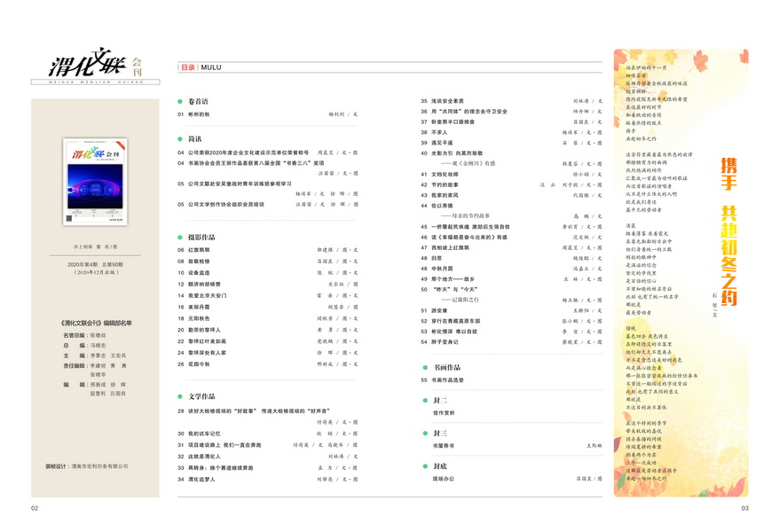Click the green bullet beside 简讯
Image resolution: width=779 pixels, height=532 pixels.
coord(180,139)
